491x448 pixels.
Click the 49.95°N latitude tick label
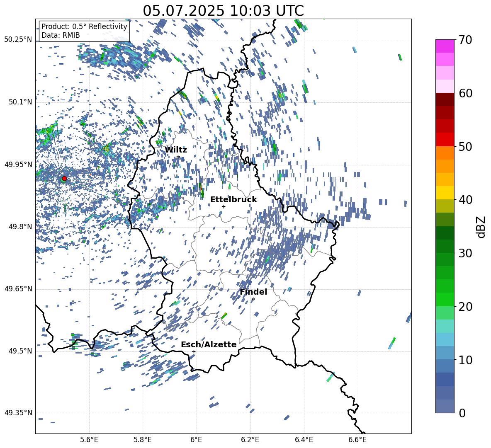point(18,164)
